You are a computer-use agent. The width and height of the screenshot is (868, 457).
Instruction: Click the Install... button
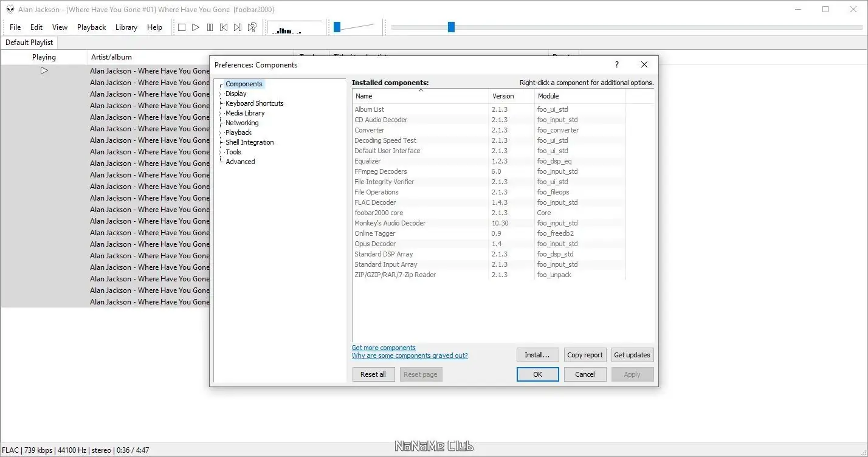(x=537, y=355)
